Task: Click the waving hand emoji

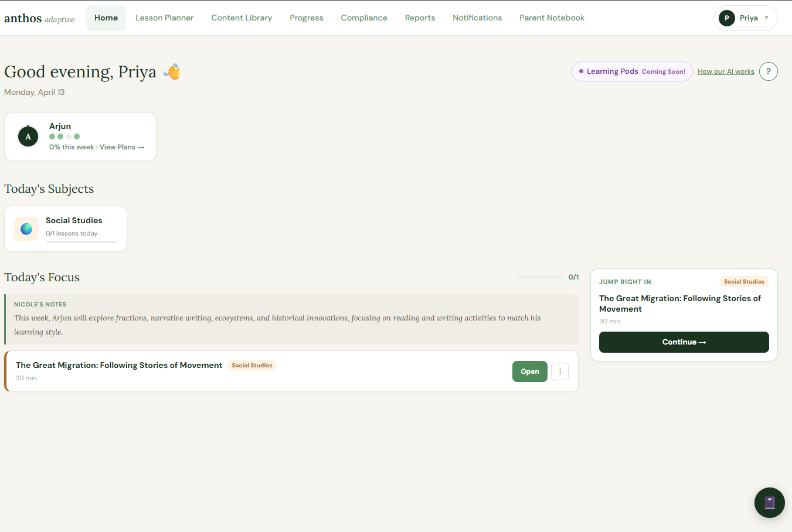Action: [172, 71]
